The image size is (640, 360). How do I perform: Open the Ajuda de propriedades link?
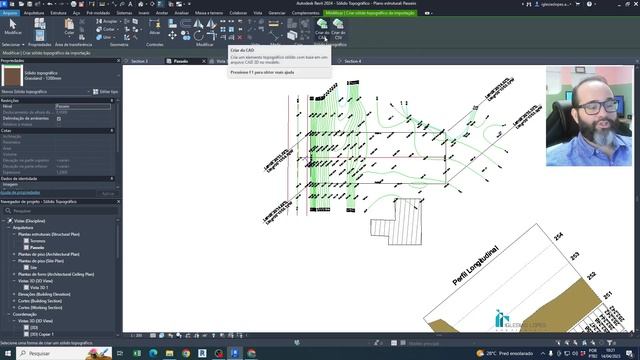point(20,193)
